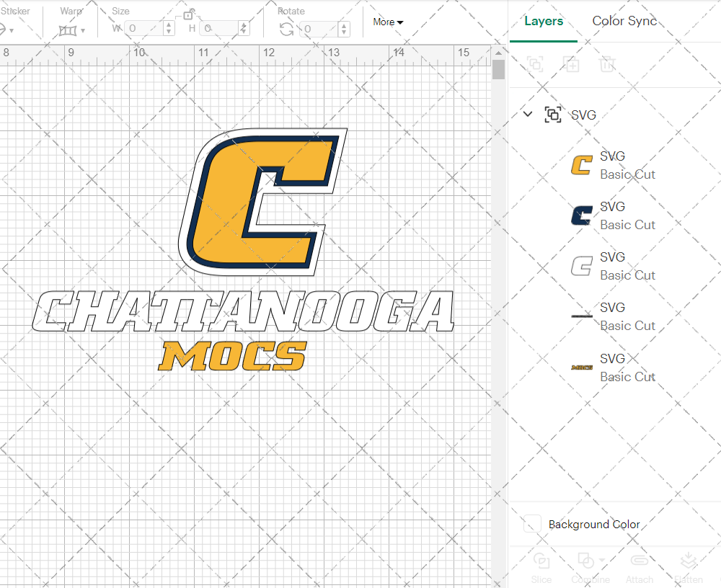Image resolution: width=721 pixels, height=588 pixels.
Task: Click the Group layers icon
Action: 535,64
